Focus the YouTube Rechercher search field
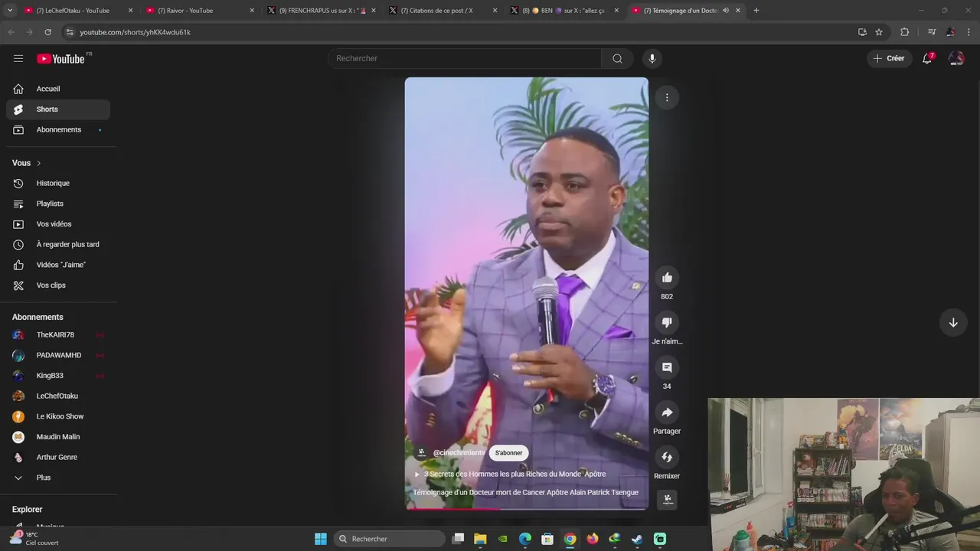 (x=465, y=59)
